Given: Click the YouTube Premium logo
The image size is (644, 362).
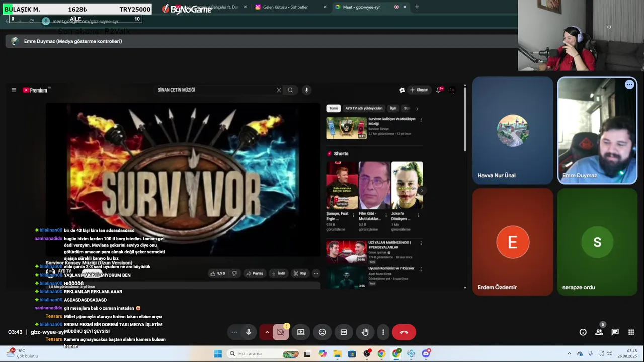Looking at the screenshot, I should tap(35, 90).
